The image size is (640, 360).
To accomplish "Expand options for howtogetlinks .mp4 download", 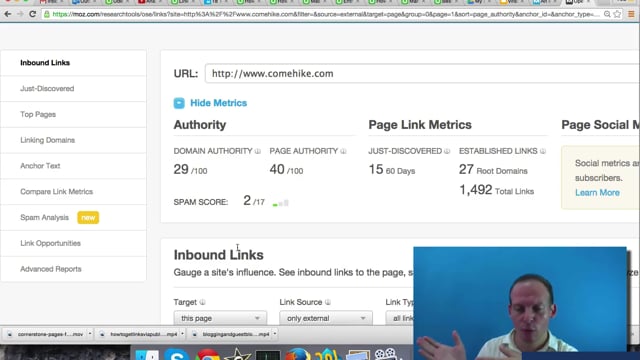I will (182, 334).
